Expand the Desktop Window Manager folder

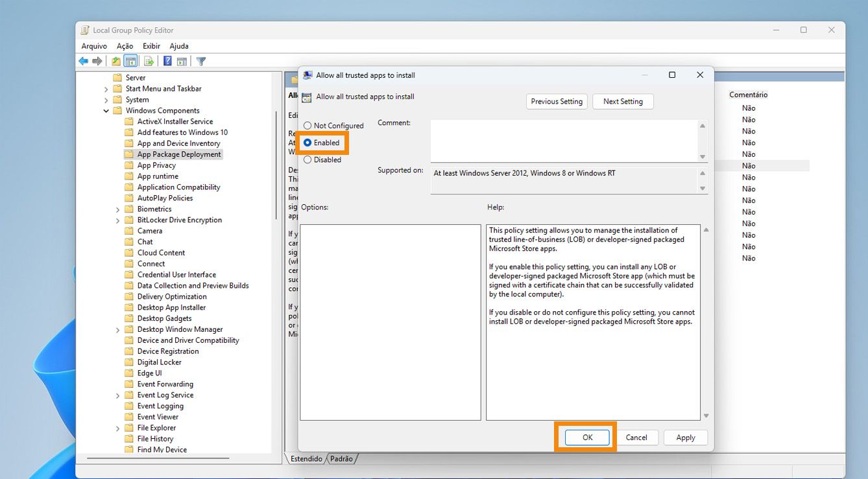117,330
